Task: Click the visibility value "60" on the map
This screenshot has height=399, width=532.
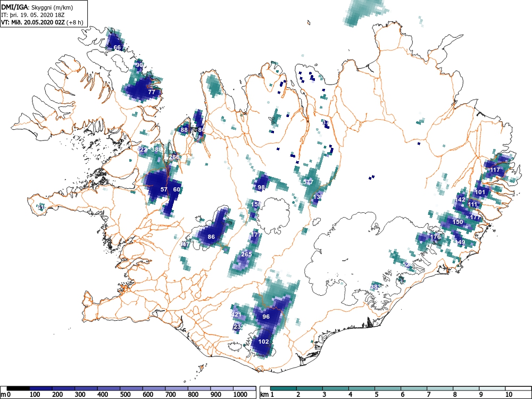Action: pos(177,189)
